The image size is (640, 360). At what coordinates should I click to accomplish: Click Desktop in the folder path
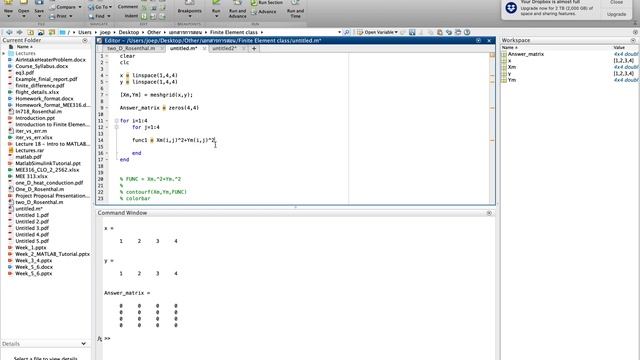point(129,32)
